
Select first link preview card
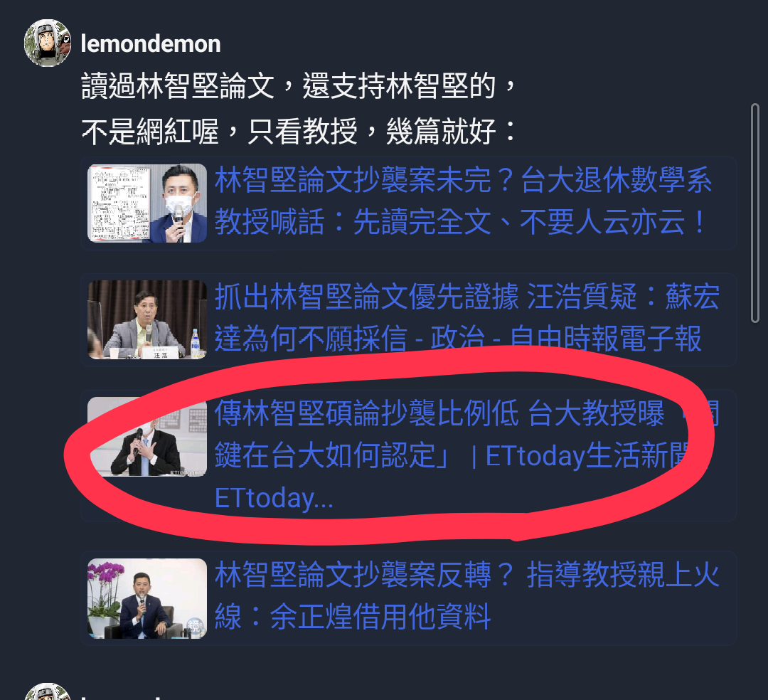(408, 203)
